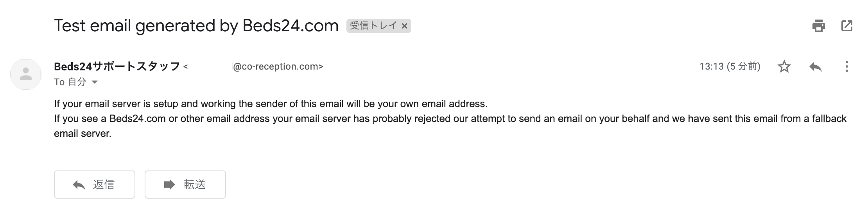Click the 受信トレイ inbox label
868x208 pixels.
point(373,26)
